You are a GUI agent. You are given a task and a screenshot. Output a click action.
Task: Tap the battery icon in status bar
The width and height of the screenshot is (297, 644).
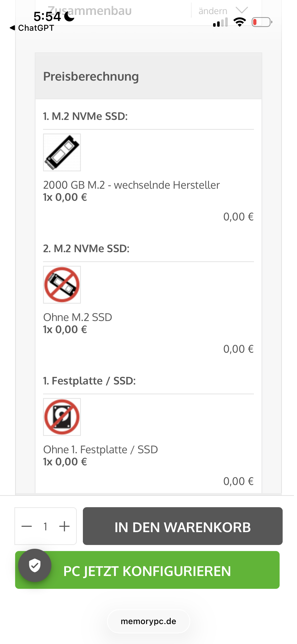pos(262,22)
